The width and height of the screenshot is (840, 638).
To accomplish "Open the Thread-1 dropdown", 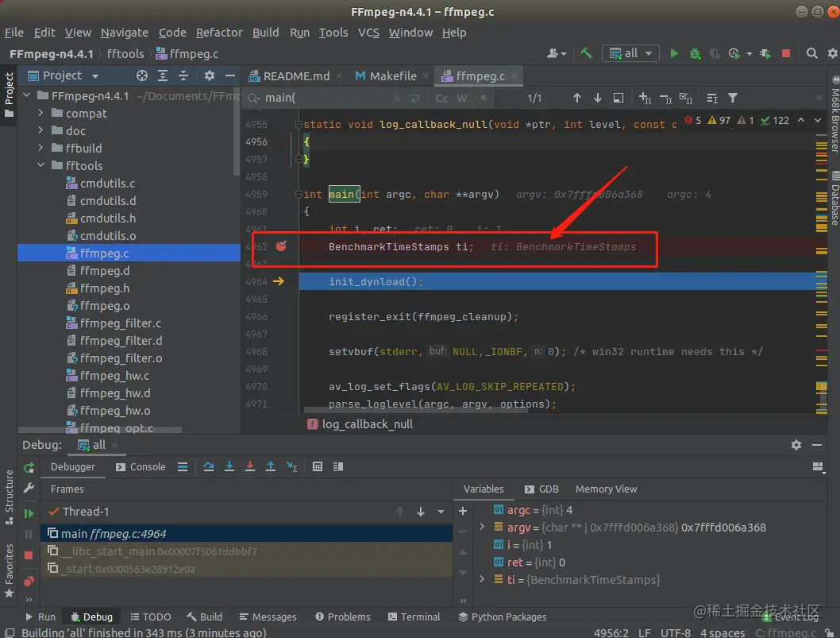I will (441, 512).
